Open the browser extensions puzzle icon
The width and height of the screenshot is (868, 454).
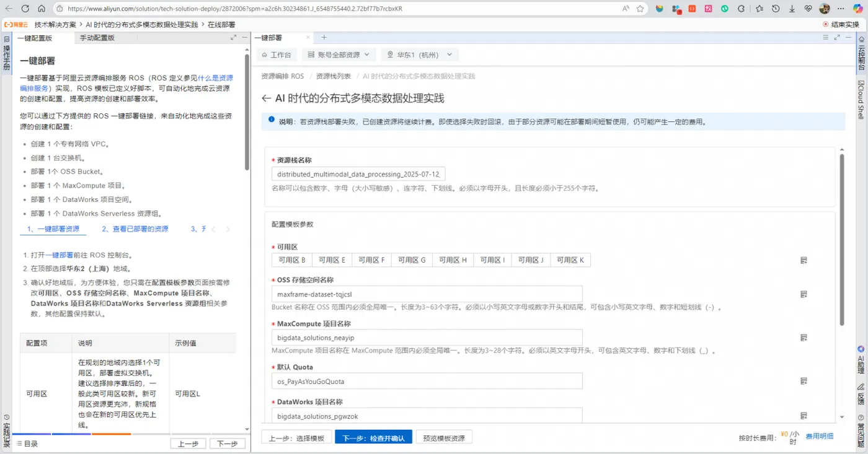pos(741,9)
